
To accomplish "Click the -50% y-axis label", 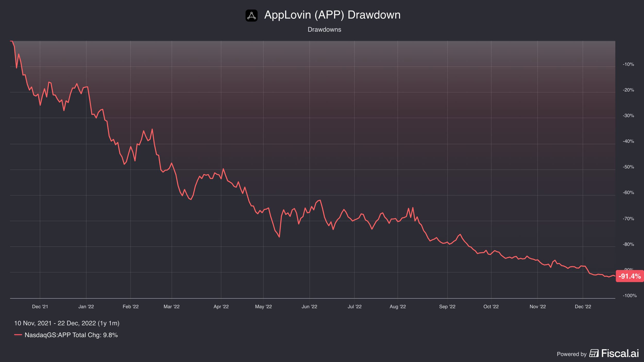I will pos(628,167).
